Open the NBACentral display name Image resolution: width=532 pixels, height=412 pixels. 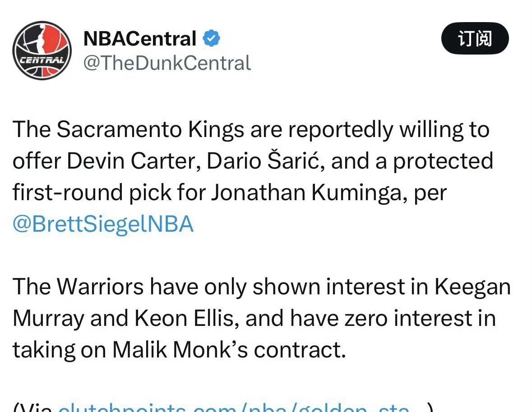click(140, 39)
